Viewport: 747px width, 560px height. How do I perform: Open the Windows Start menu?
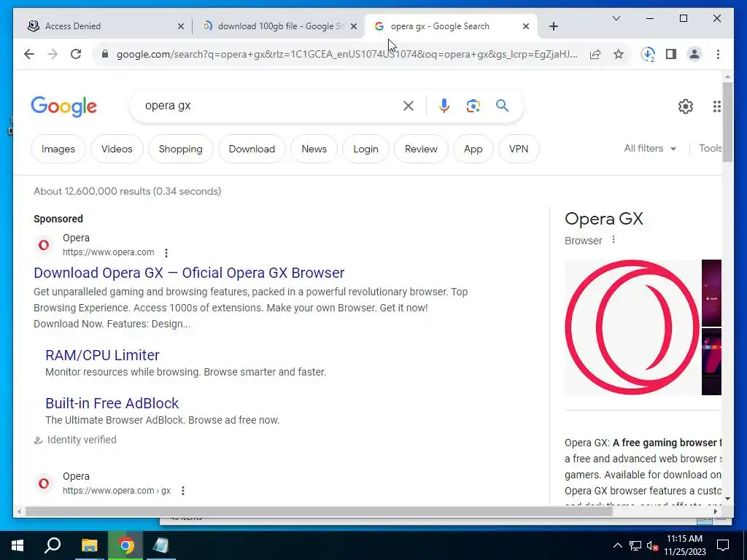pos(18,545)
